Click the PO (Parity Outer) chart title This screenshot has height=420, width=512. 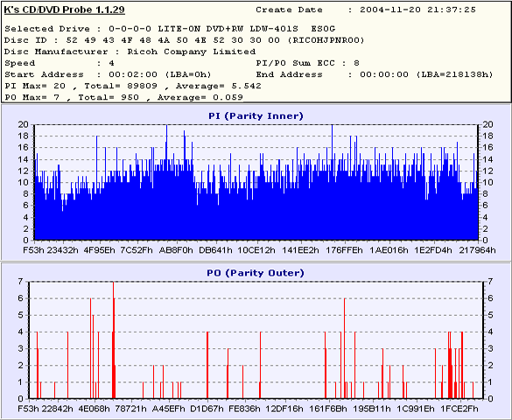point(256,272)
